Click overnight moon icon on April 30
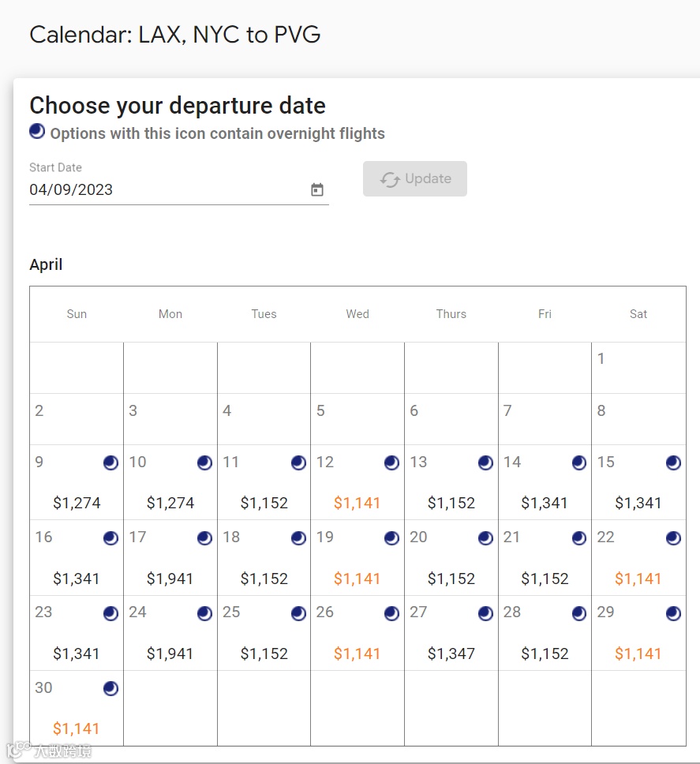This screenshot has height=764, width=700. [111, 688]
